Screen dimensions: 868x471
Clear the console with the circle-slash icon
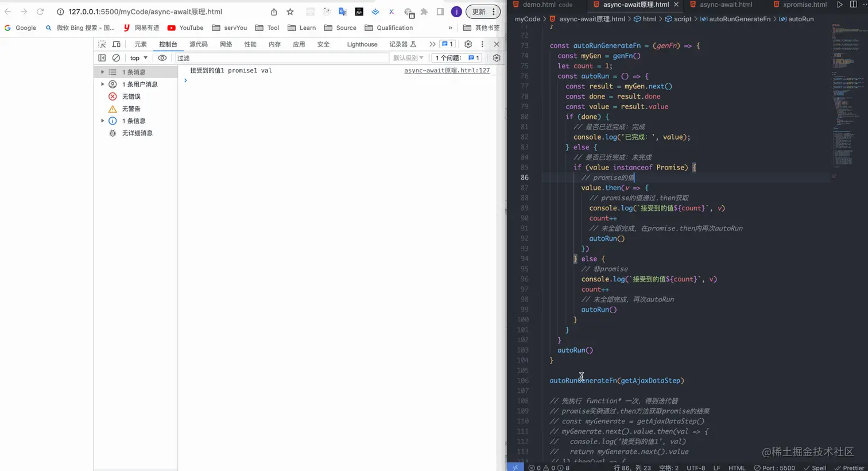(116, 58)
